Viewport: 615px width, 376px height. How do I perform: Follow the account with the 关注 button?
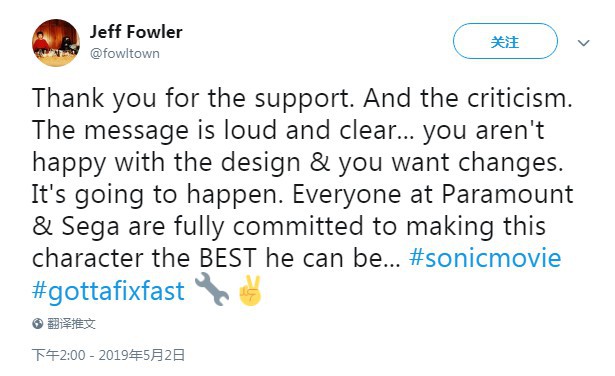pos(505,41)
